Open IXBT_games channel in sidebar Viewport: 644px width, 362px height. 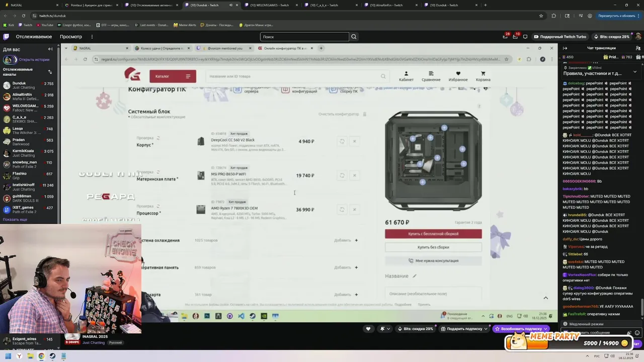pyautogui.click(x=29, y=210)
